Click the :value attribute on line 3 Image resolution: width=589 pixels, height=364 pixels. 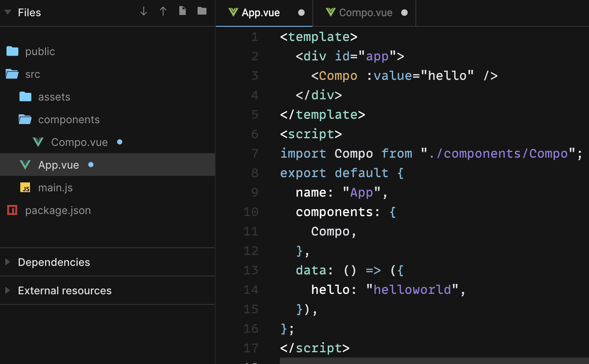(389, 76)
